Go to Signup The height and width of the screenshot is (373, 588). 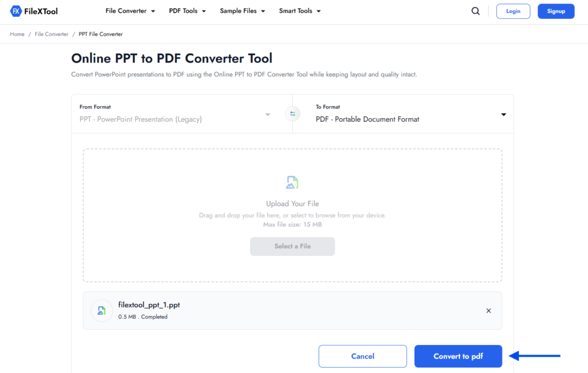(555, 11)
